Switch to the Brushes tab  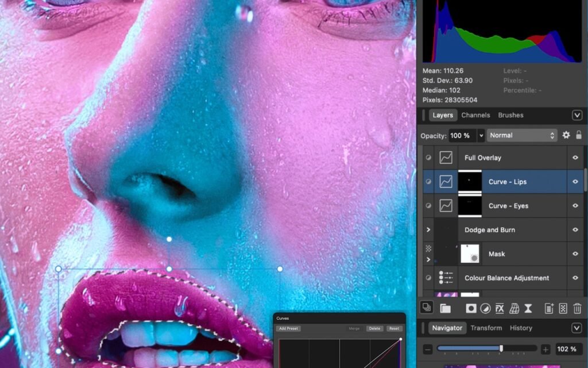tap(510, 115)
